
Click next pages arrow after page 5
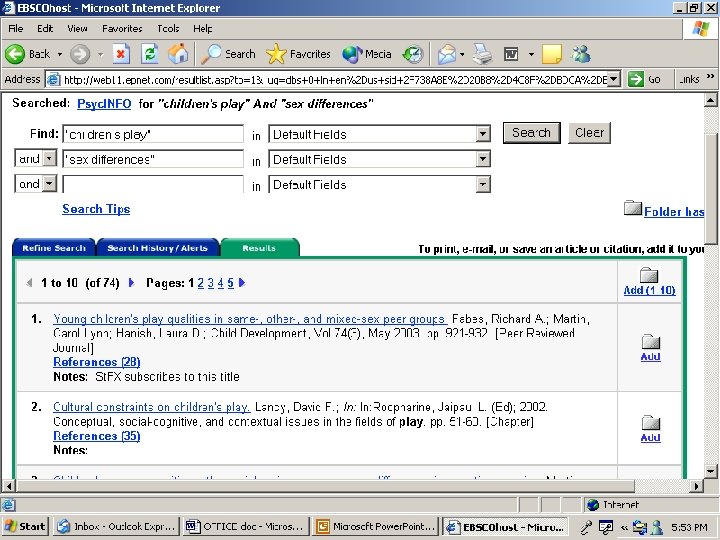pos(242,283)
